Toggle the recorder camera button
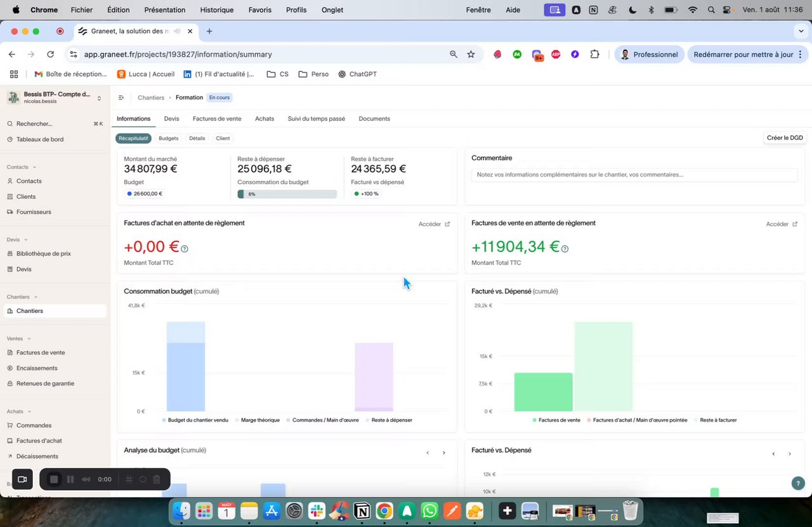The height and width of the screenshot is (527, 812). coord(22,479)
